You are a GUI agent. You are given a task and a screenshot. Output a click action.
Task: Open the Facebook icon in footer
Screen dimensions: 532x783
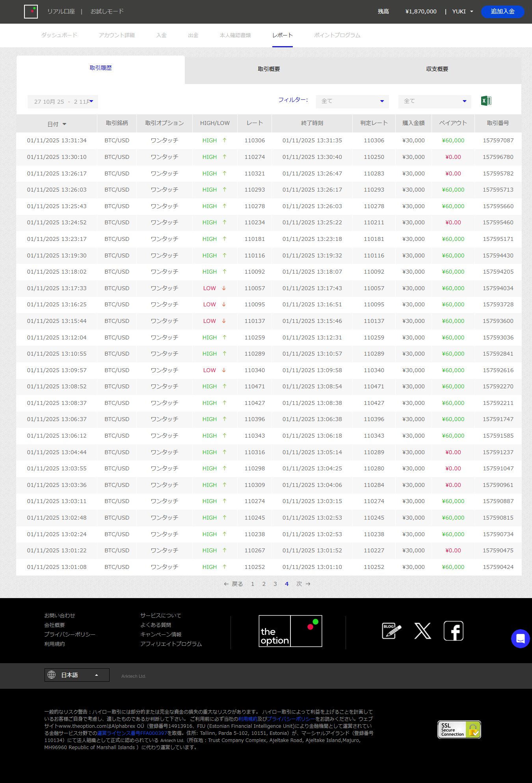point(453,631)
